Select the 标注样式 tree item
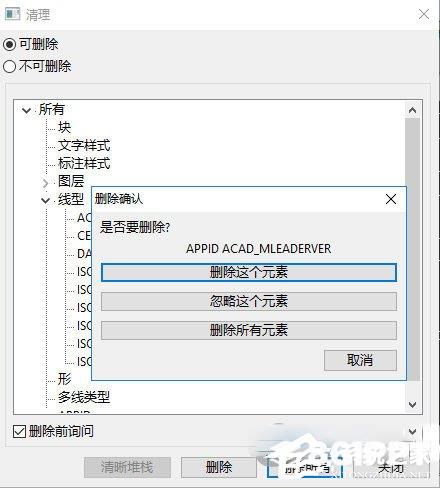 (x=84, y=163)
